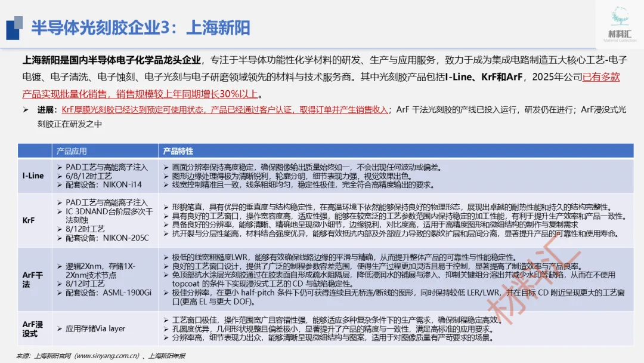Click bullet 线宽控制精准且一致
Image resolution: width=644 pixels, height=363 pixels.
click(303, 185)
